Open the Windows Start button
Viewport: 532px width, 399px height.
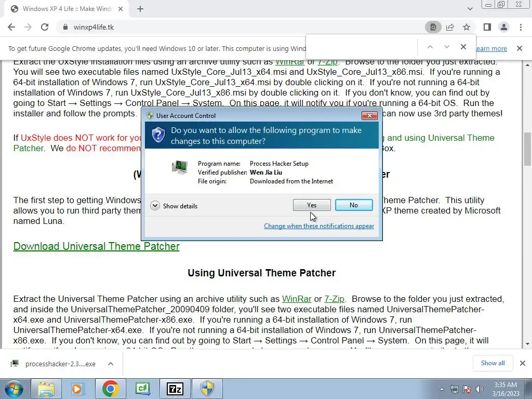[14, 389]
